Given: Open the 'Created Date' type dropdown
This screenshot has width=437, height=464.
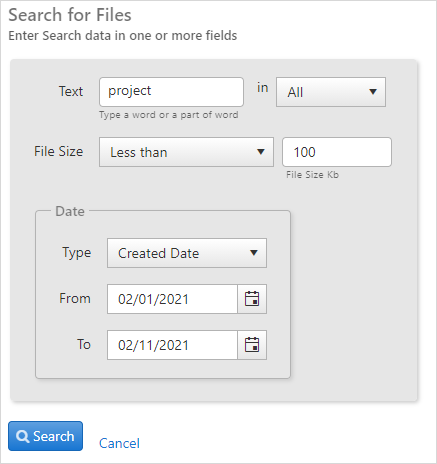Looking at the screenshot, I should [187, 253].
